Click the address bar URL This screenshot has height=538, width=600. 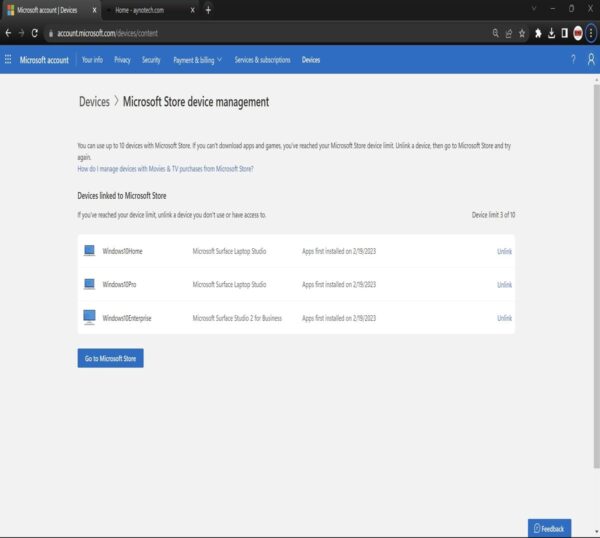107,33
